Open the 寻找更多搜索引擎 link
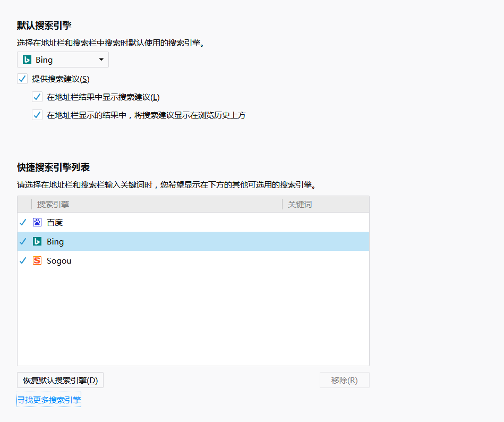 pyautogui.click(x=49, y=400)
